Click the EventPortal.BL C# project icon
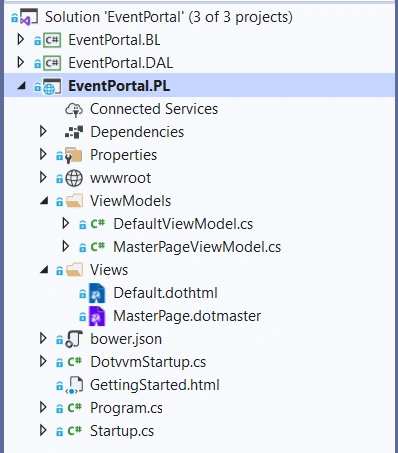Viewport: 398px width, 453px height. (52, 40)
